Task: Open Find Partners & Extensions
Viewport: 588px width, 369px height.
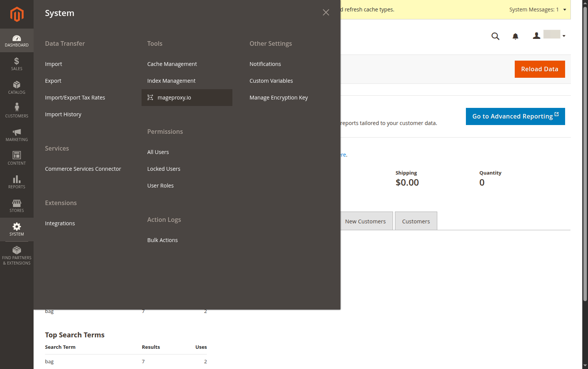Action: pyautogui.click(x=17, y=256)
